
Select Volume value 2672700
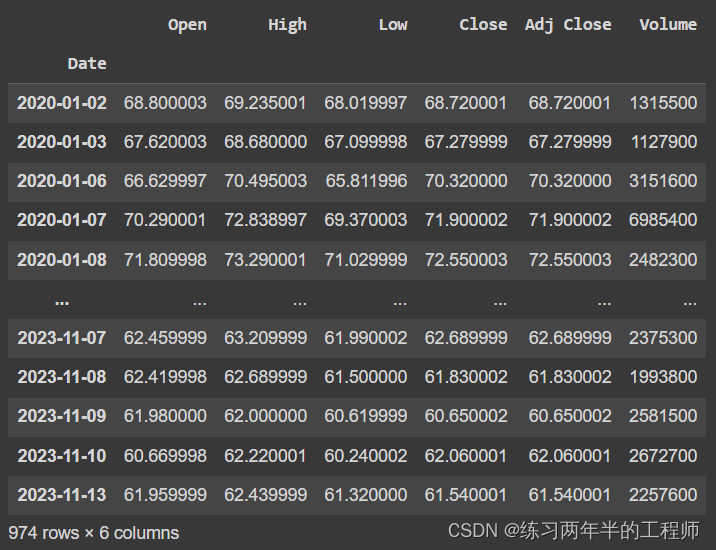[663, 456]
